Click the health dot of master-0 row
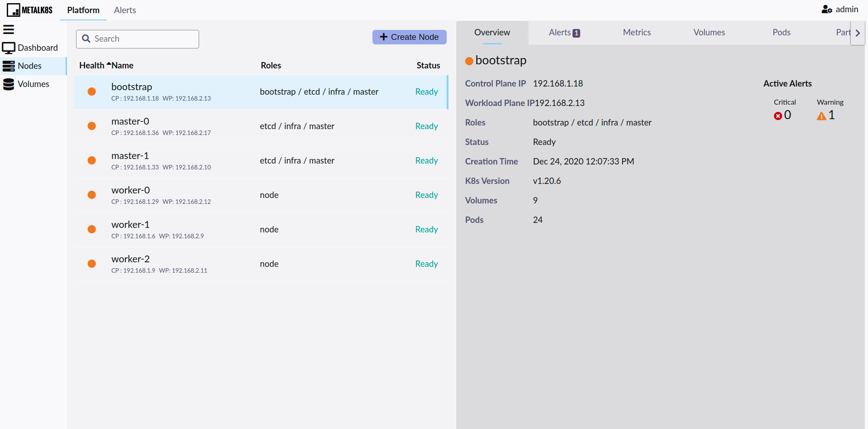The width and height of the screenshot is (868, 429). tap(92, 126)
